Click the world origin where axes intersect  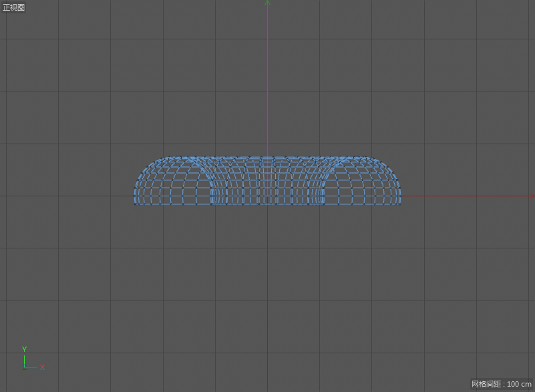[x=267, y=196]
